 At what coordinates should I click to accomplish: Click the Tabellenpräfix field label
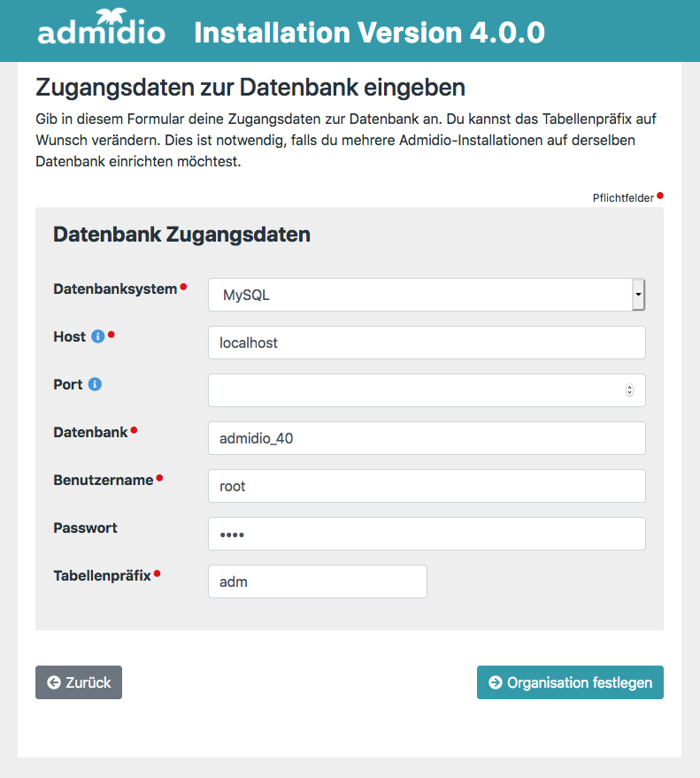[x=102, y=575]
